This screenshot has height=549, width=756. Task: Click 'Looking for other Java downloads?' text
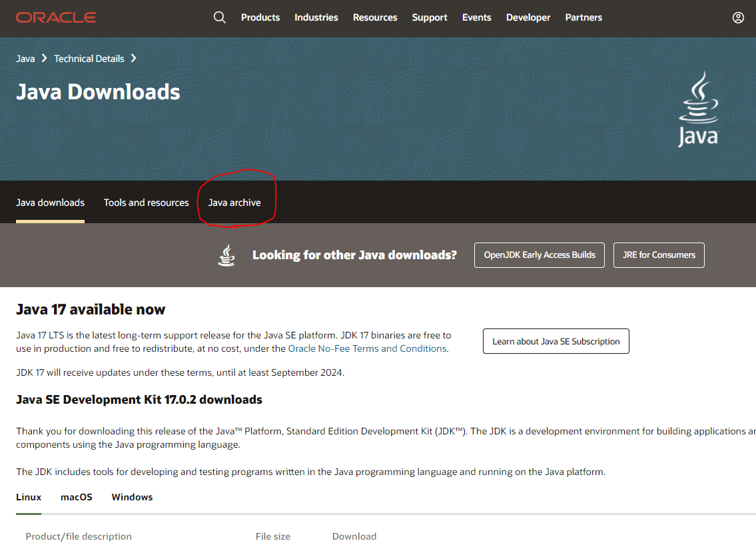click(x=354, y=255)
